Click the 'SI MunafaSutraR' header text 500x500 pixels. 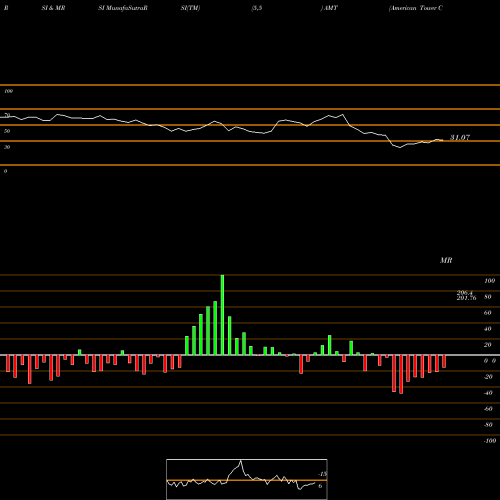coord(123,8)
